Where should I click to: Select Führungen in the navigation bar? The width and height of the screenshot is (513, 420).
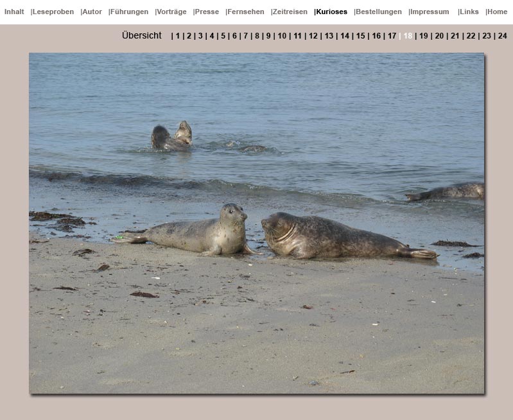click(x=130, y=12)
